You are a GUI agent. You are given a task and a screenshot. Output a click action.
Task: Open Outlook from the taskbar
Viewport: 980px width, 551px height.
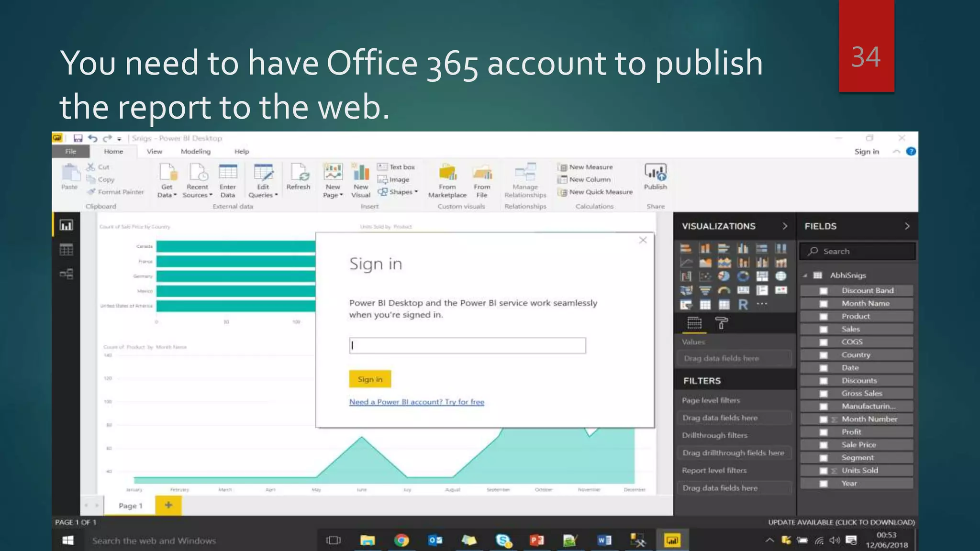435,540
